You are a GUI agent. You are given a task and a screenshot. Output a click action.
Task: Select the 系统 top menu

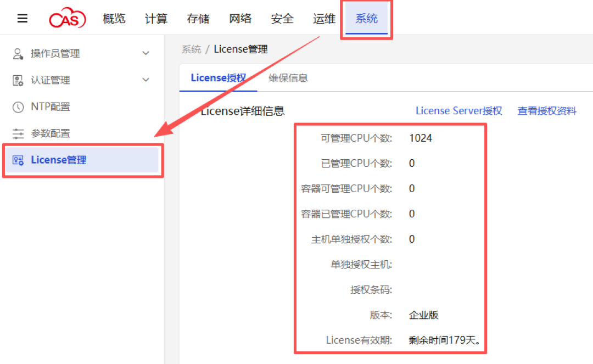(366, 19)
